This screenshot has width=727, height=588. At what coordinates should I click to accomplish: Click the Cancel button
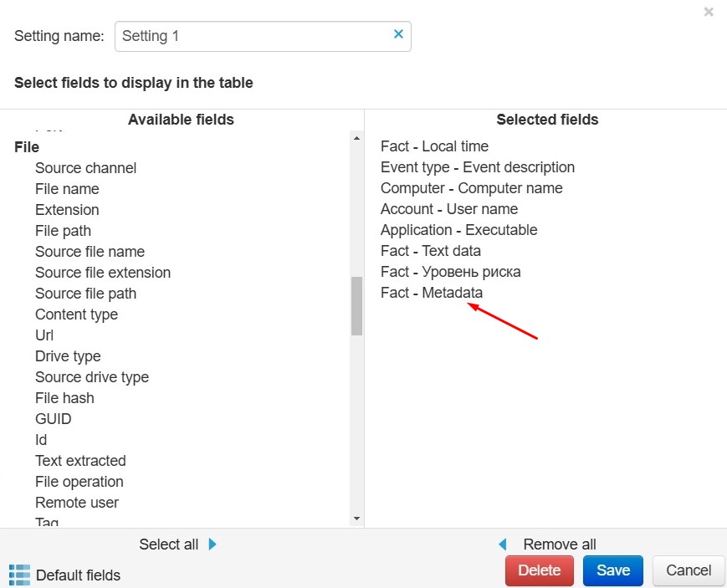688,570
